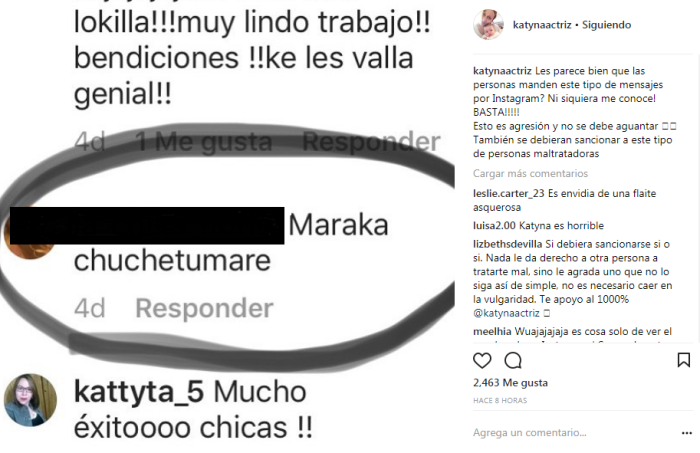Save post with bookmark icon
700x453 pixels.
pyautogui.click(x=683, y=360)
